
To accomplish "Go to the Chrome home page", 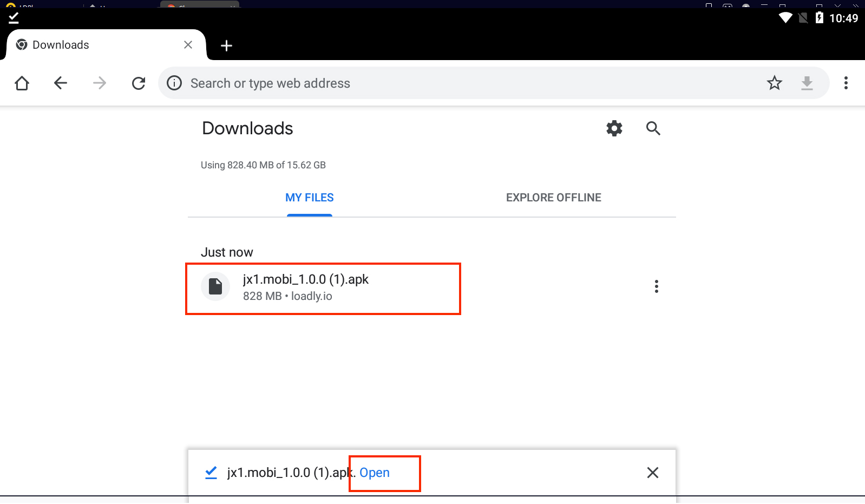I will 22,83.
